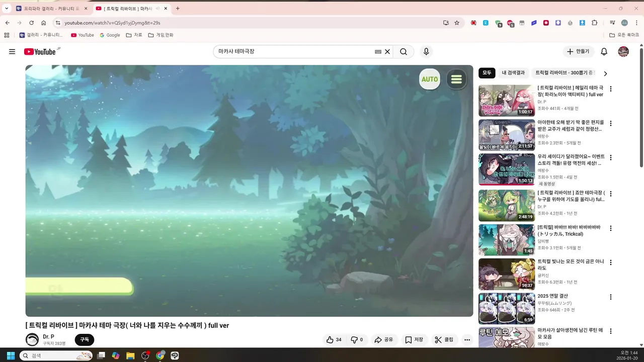
Task: Open the on-screen keyboard in search box
Action: click(x=378, y=51)
